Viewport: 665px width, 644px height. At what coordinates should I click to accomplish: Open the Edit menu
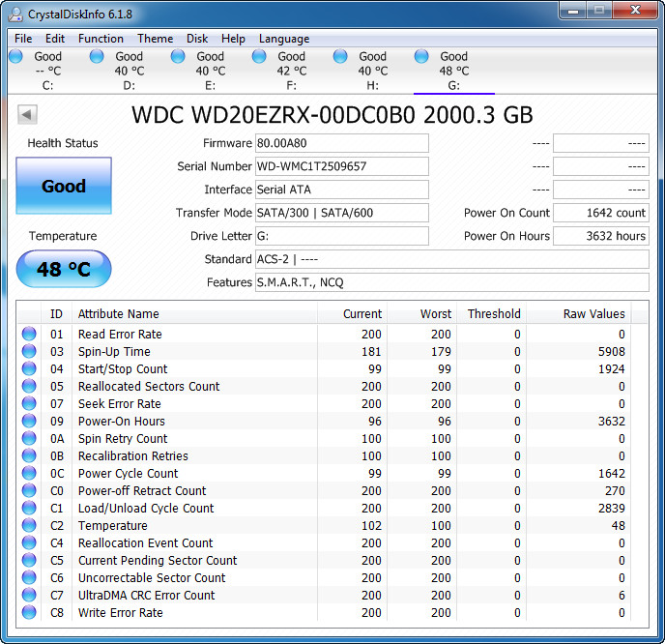55,39
